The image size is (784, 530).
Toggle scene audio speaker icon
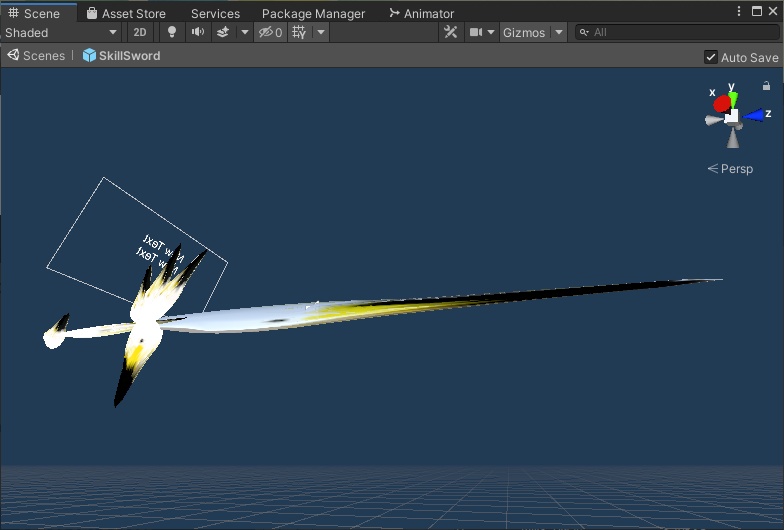[198, 32]
